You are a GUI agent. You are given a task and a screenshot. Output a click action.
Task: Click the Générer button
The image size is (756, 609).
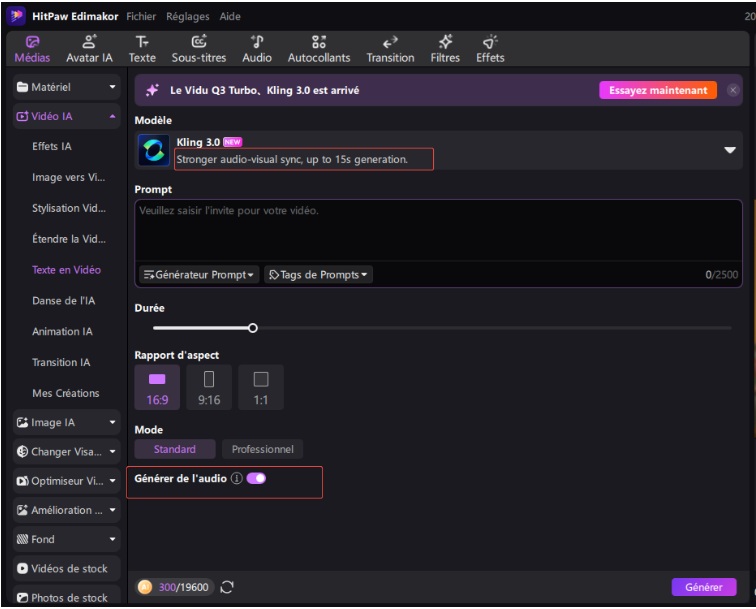(703, 587)
